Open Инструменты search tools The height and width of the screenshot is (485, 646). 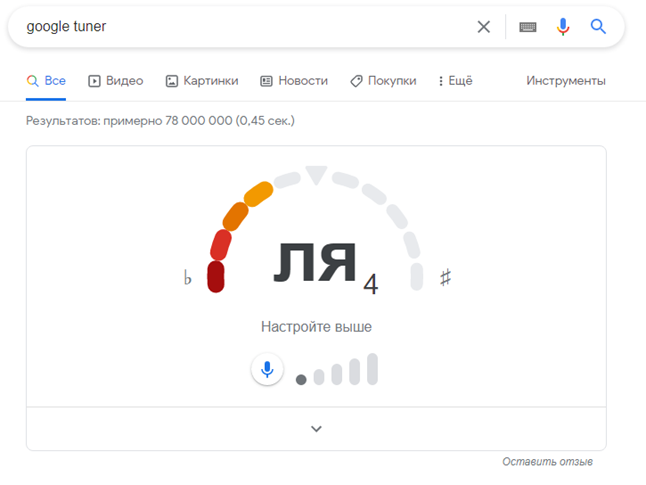coord(565,81)
